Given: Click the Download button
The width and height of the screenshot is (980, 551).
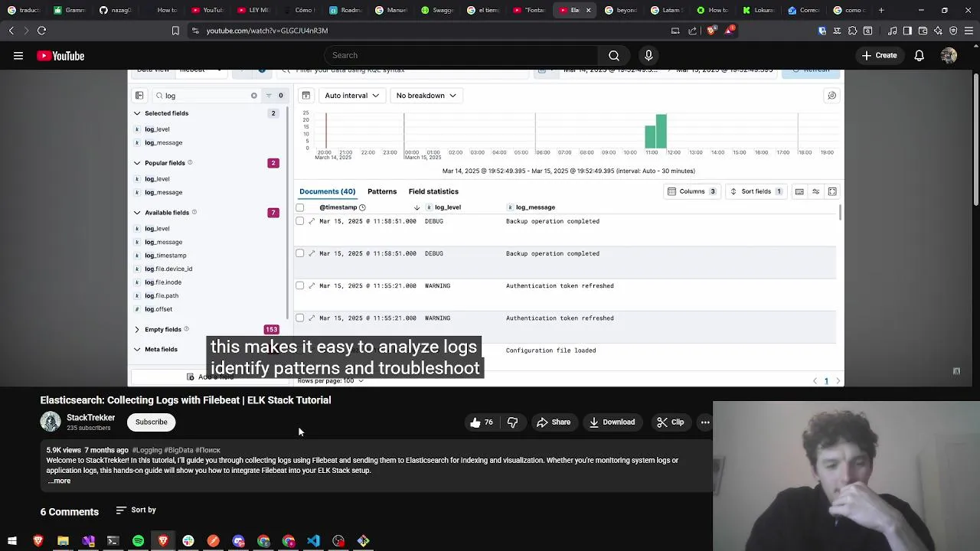Looking at the screenshot, I should [x=612, y=422].
